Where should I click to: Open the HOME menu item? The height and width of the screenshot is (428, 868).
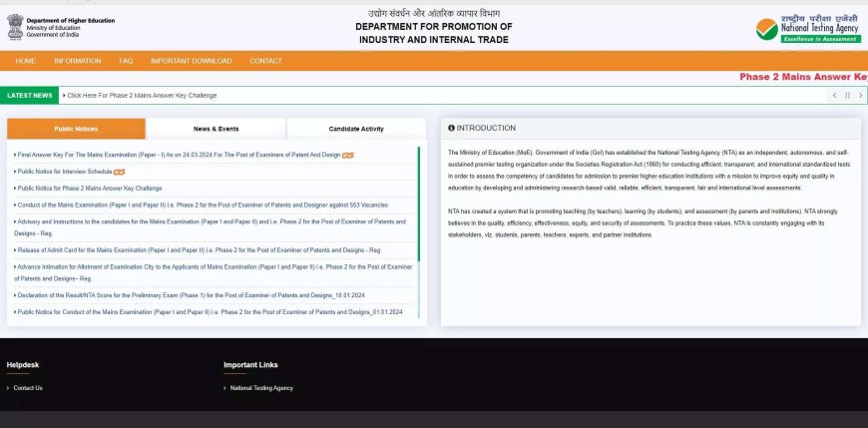(26, 61)
